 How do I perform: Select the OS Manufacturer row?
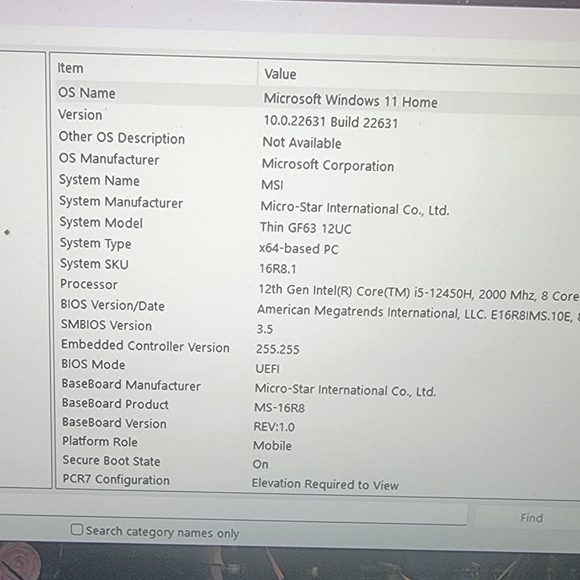[109, 159]
